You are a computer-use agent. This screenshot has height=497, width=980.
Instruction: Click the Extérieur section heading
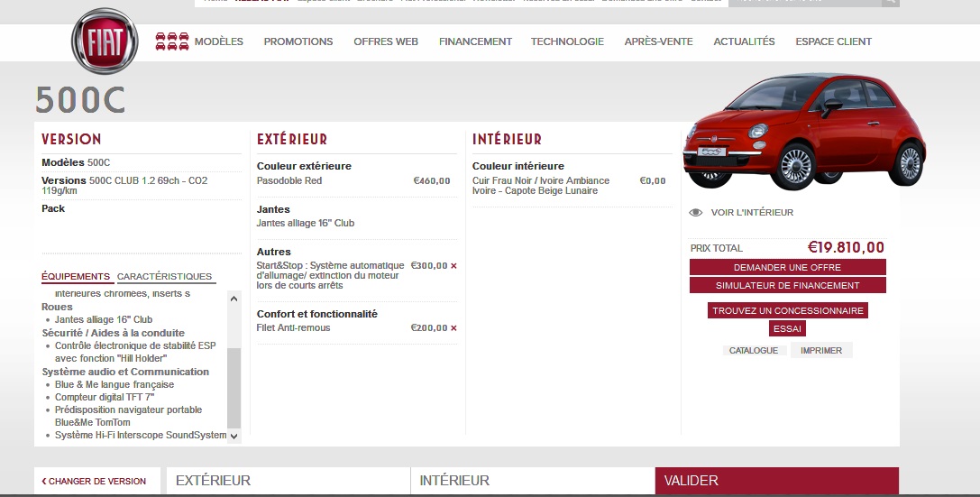click(292, 139)
